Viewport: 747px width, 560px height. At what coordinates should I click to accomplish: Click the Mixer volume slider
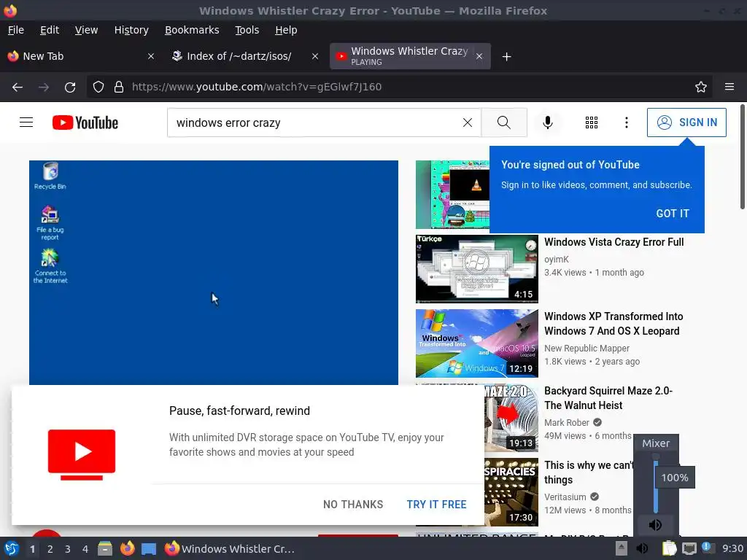click(656, 483)
